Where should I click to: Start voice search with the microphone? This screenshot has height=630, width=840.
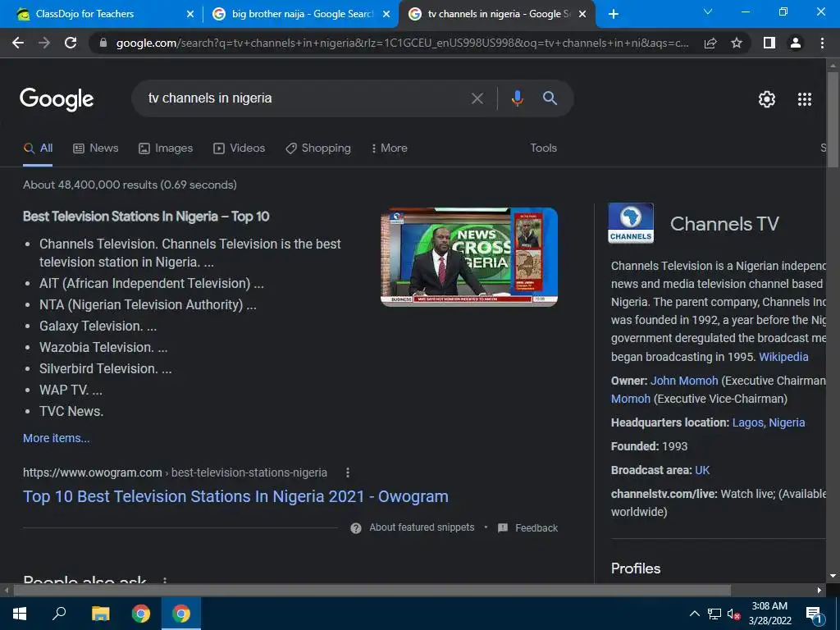(x=517, y=98)
